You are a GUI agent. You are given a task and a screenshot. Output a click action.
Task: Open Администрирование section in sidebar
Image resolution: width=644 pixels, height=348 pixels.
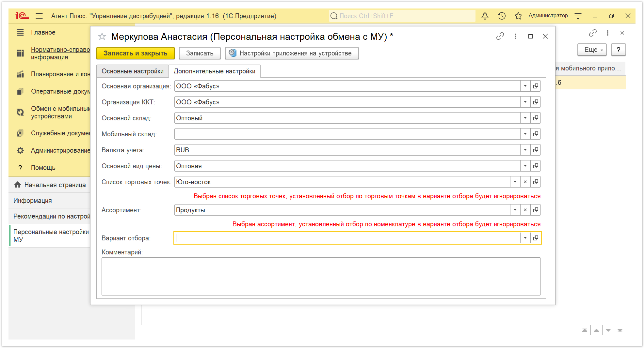click(x=60, y=150)
